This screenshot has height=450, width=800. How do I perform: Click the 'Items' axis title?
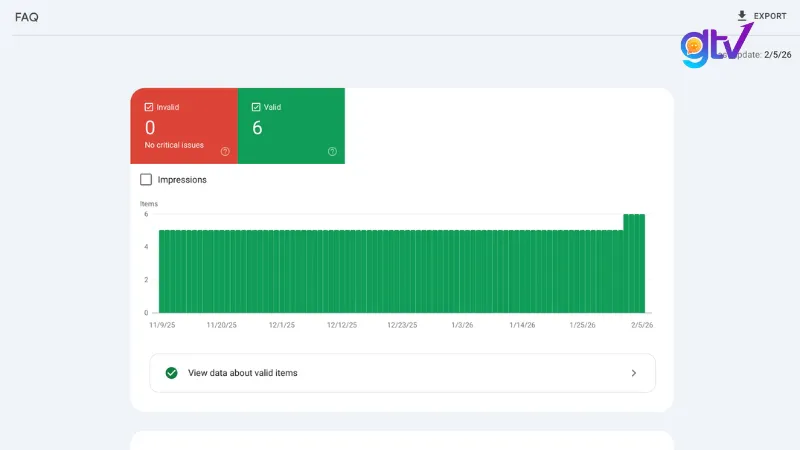click(149, 204)
